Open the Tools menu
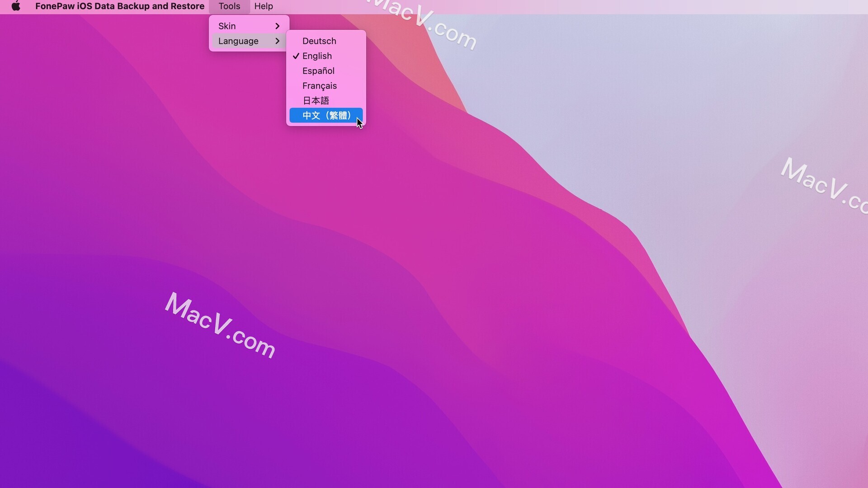This screenshot has width=868, height=488. coord(229,7)
